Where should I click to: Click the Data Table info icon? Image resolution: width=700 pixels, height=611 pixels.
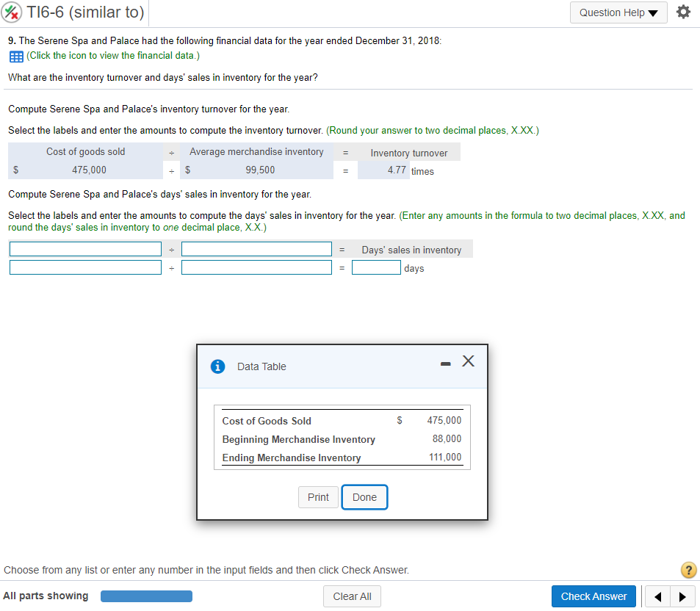(217, 366)
